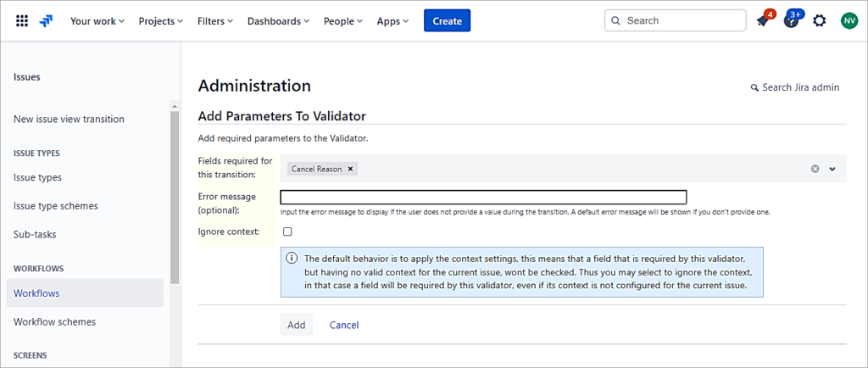Open the settings gear icon
Viewport: 868px width, 368px height.
820,21
